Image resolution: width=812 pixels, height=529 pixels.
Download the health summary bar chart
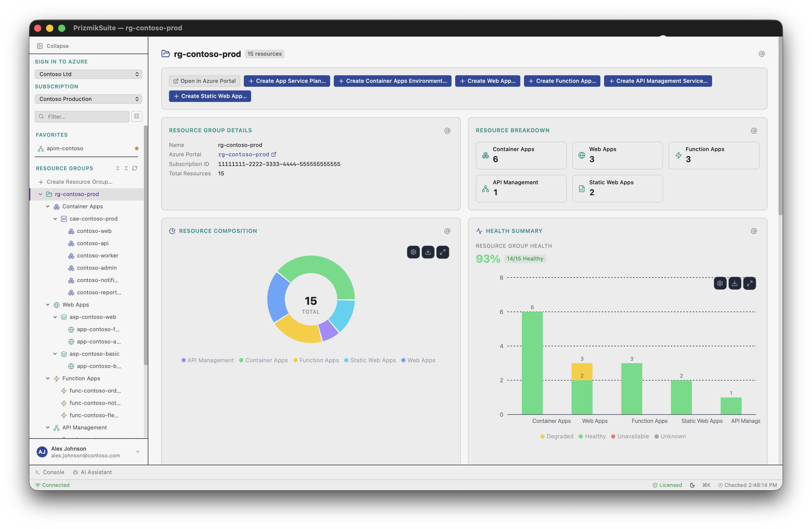coord(735,283)
